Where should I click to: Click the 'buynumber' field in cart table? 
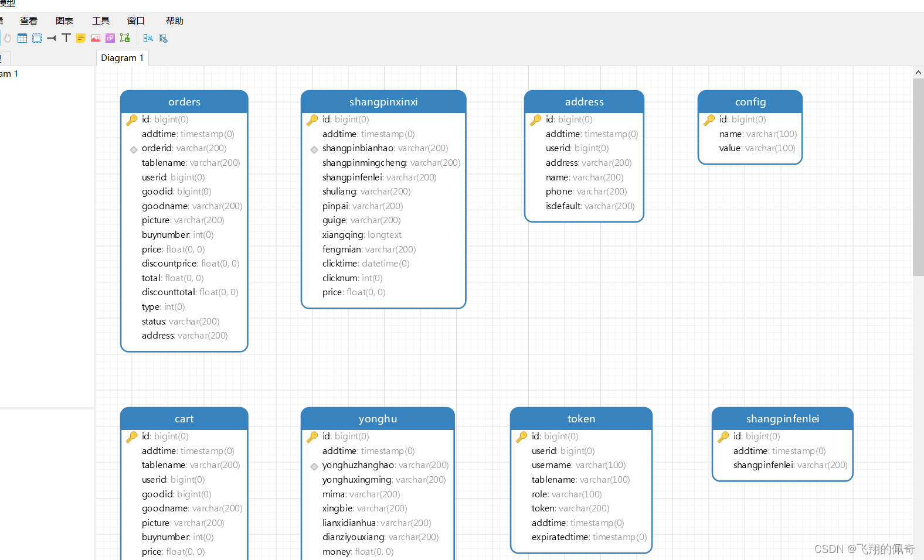tap(178, 537)
